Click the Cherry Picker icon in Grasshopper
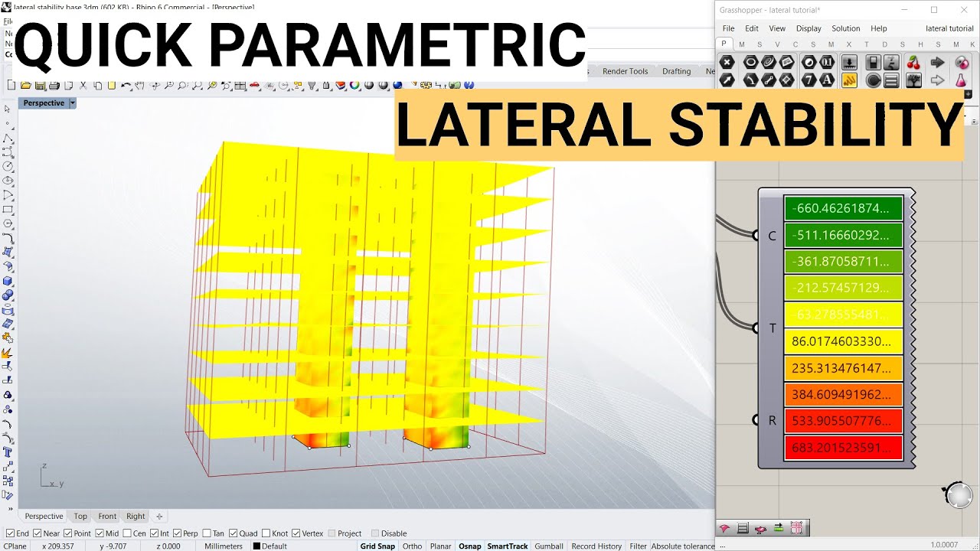Image resolution: width=980 pixels, height=551 pixels. (x=913, y=62)
